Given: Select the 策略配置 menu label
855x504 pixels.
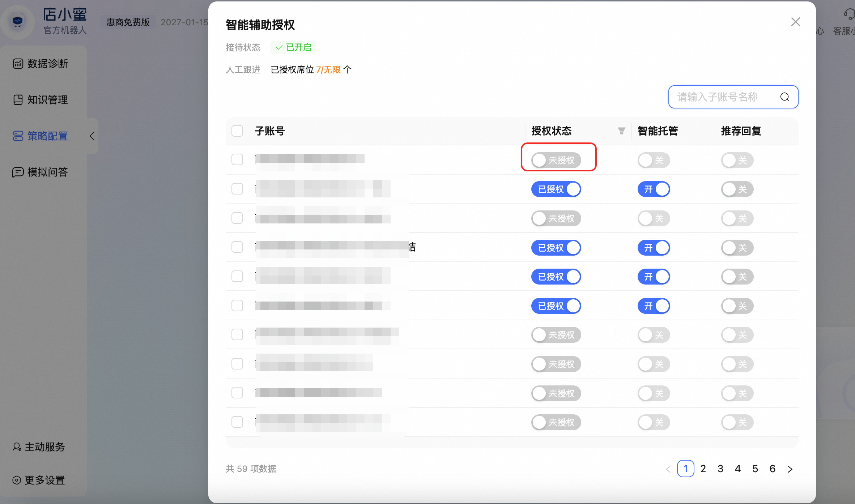Looking at the screenshot, I should pyautogui.click(x=48, y=136).
